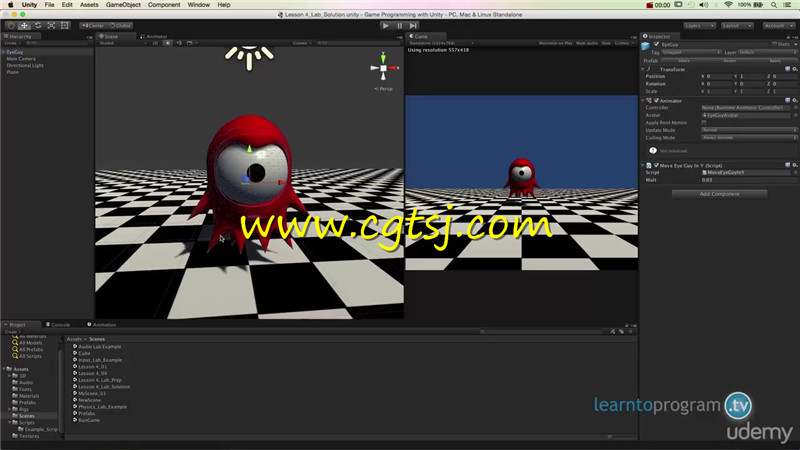The width and height of the screenshot is (800, 450).
Task: Open the Static dropdown arrow
Action: [795, 44]
